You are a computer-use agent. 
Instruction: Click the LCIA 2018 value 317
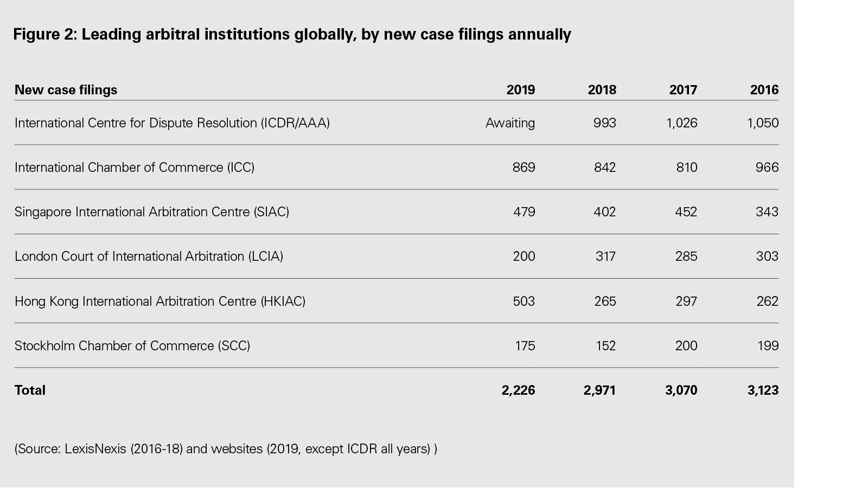[x=605, y=256]
